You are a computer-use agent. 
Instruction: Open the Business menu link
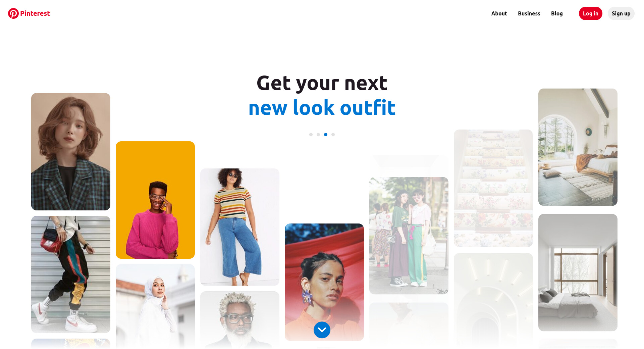click(x=529, y=13)
